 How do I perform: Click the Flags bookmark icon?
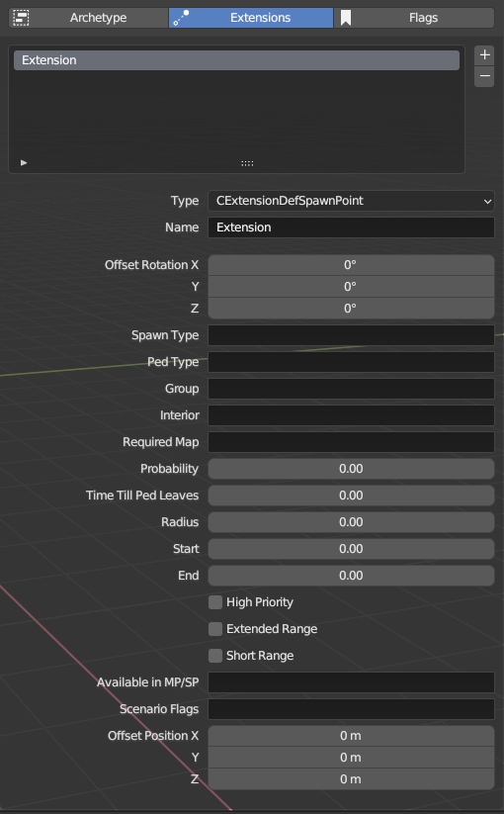pos(346,18)
